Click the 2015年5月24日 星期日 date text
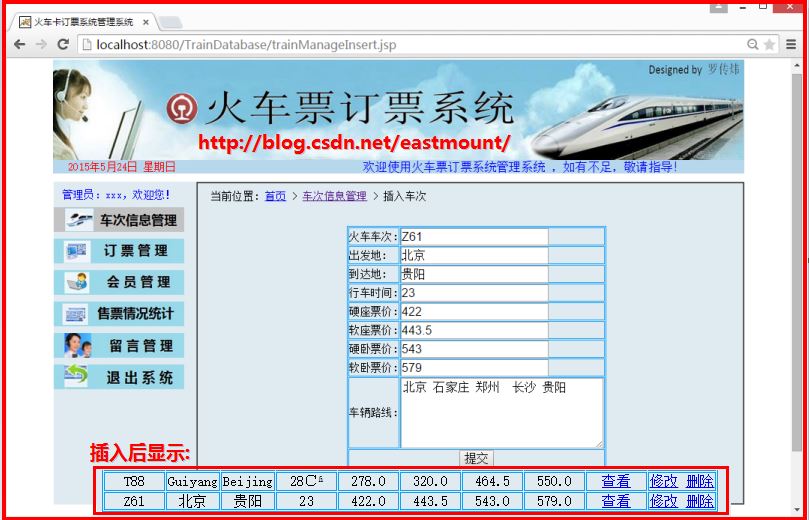The image size is (809, 520). pos(122,167)
